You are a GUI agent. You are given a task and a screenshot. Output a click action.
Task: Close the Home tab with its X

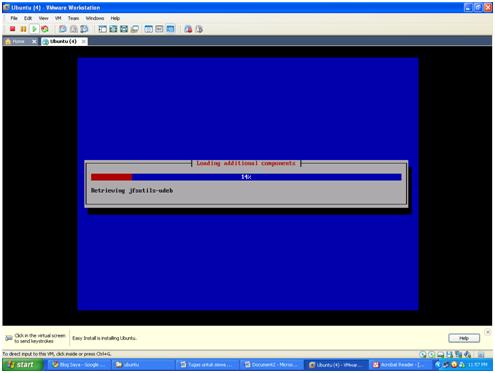[34, 41]
